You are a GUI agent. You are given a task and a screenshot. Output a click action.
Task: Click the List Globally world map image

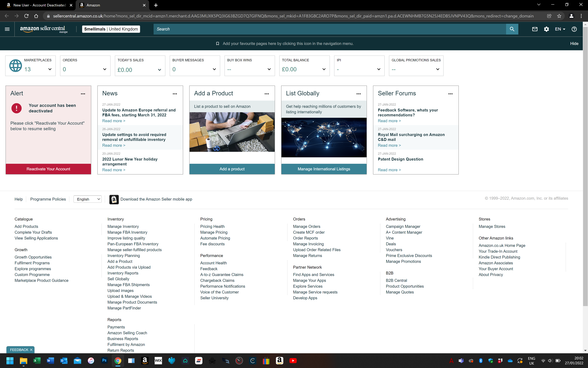(324, 138)
